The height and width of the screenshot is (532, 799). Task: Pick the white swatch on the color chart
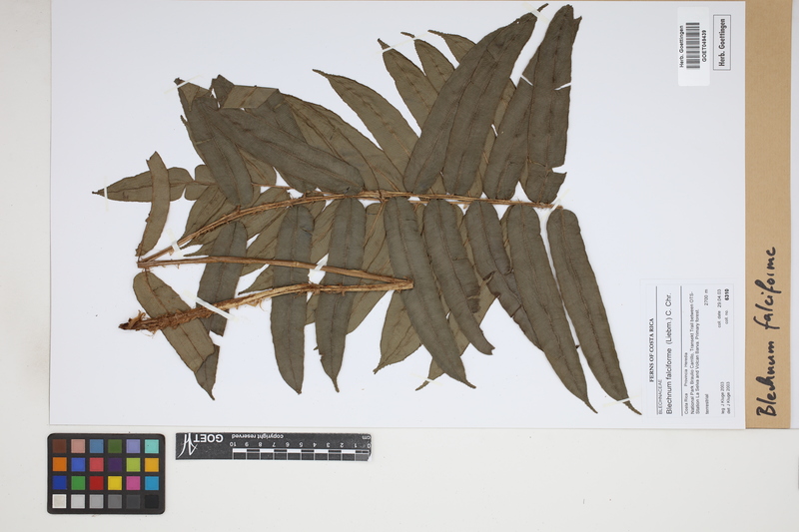pos(61,501)
